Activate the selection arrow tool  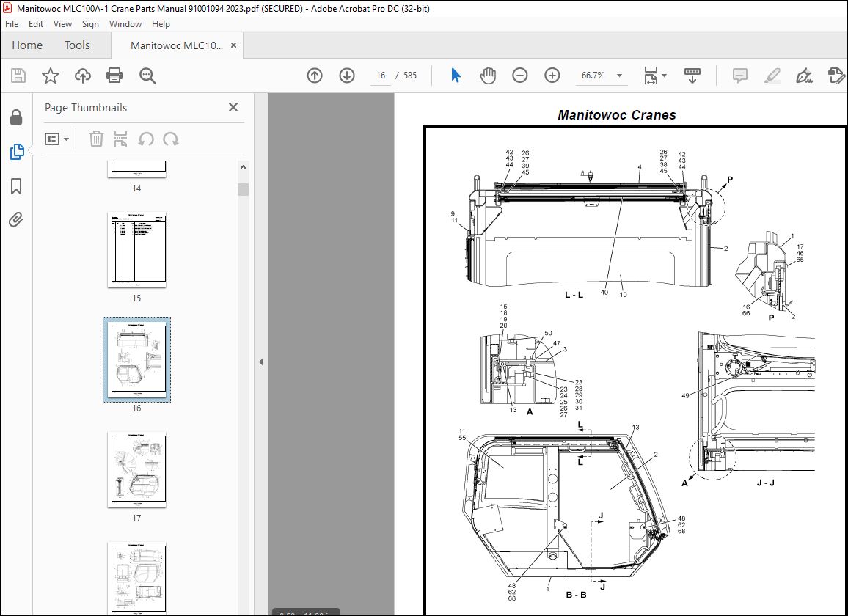point(456,76)
